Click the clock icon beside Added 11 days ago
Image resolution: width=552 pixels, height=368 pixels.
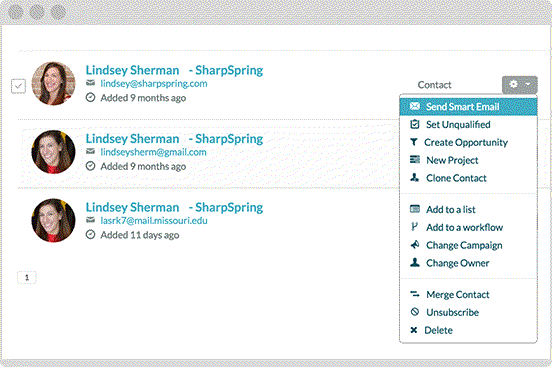tap(90, 235)
